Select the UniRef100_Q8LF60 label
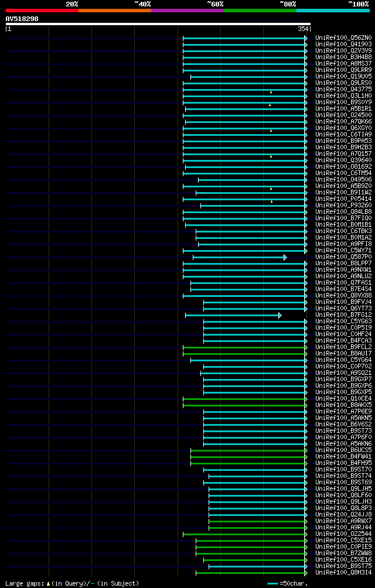The image size is (375, 588). [x=343, y=495]
